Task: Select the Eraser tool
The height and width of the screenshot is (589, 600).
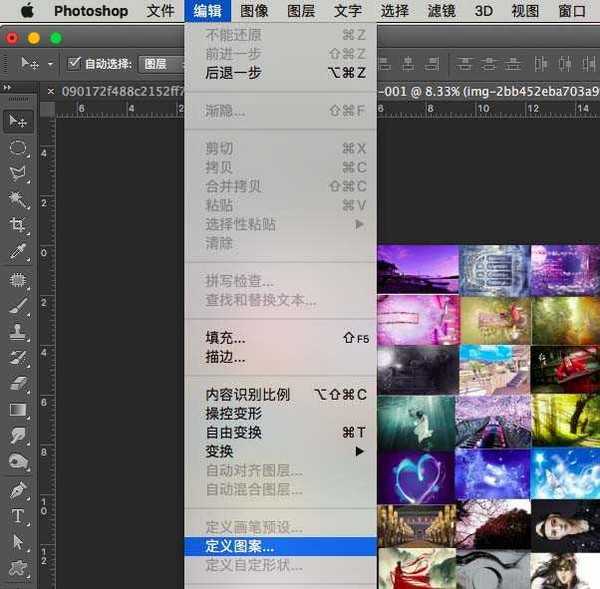Action: point(18,383)
